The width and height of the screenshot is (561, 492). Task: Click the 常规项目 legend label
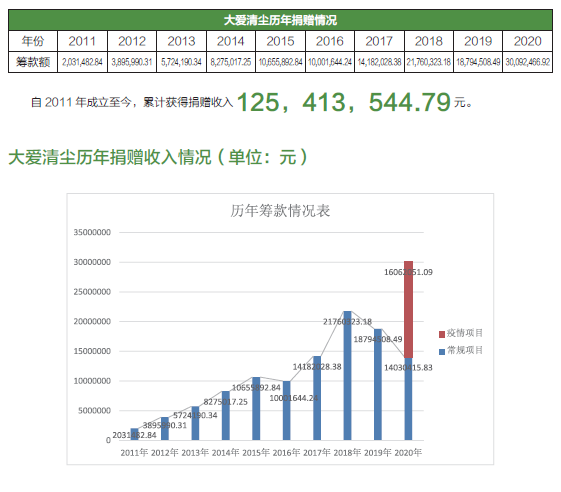click(465, 350)
